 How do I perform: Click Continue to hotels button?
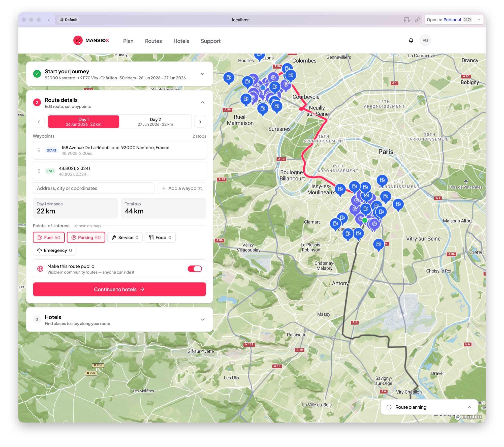pos(119,289)
